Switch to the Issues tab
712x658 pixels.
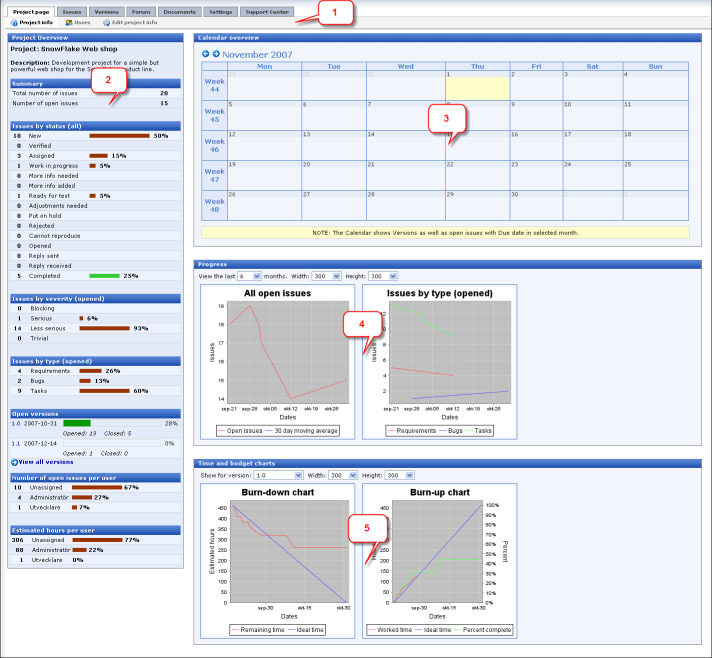tap(72, 12)
